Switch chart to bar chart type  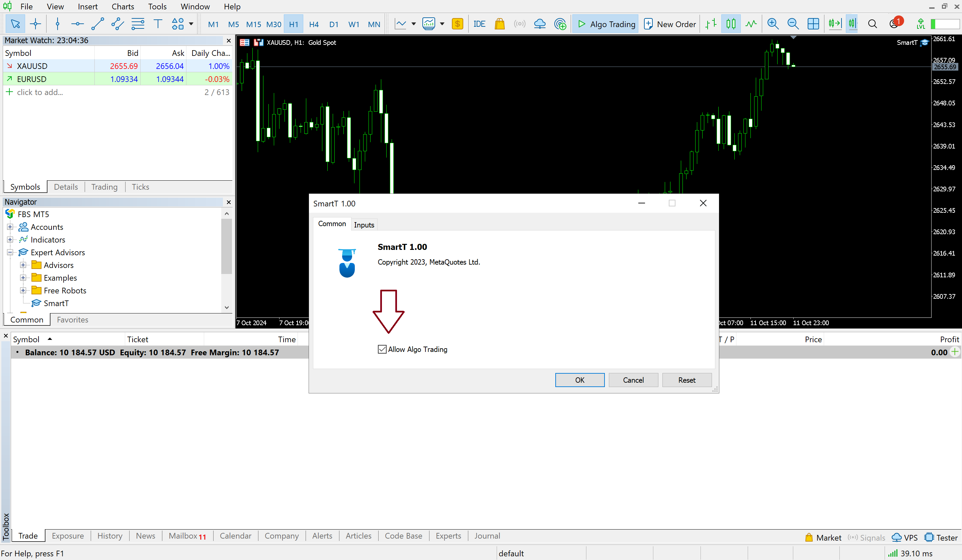point(711,24)
